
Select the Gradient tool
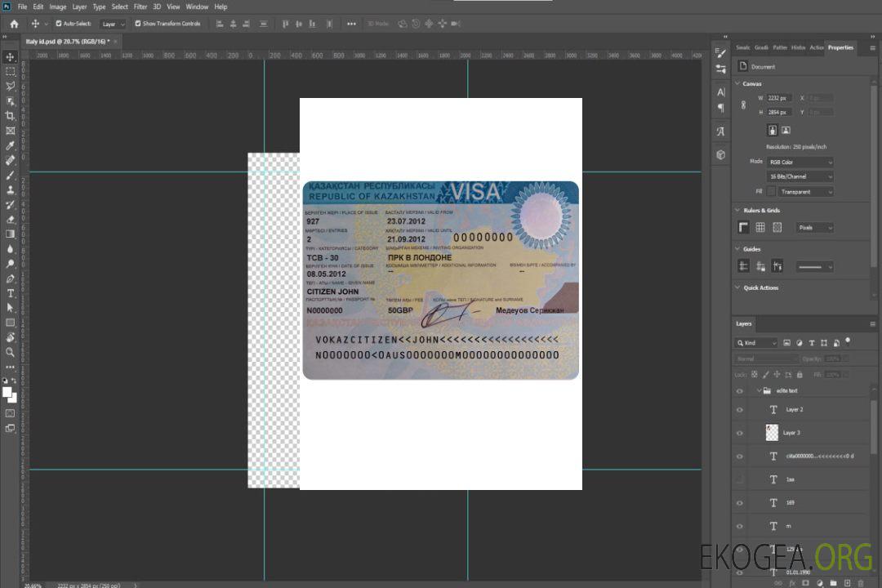10,234
